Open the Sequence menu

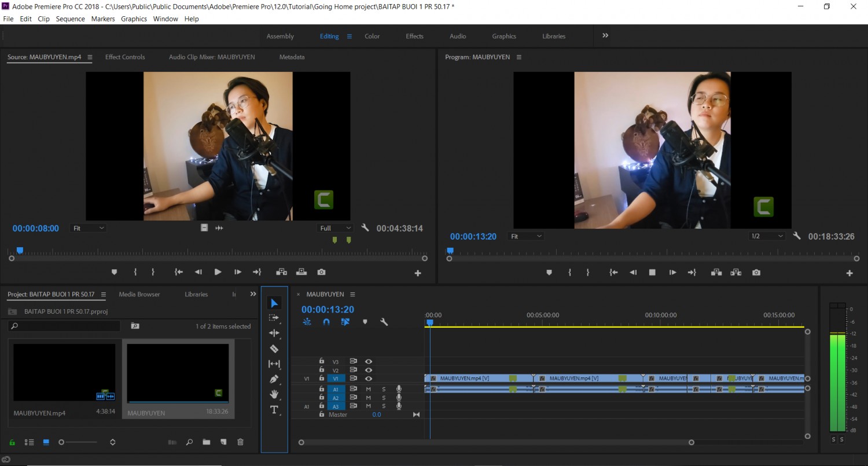pyautogui.click(x=71, y=19)
